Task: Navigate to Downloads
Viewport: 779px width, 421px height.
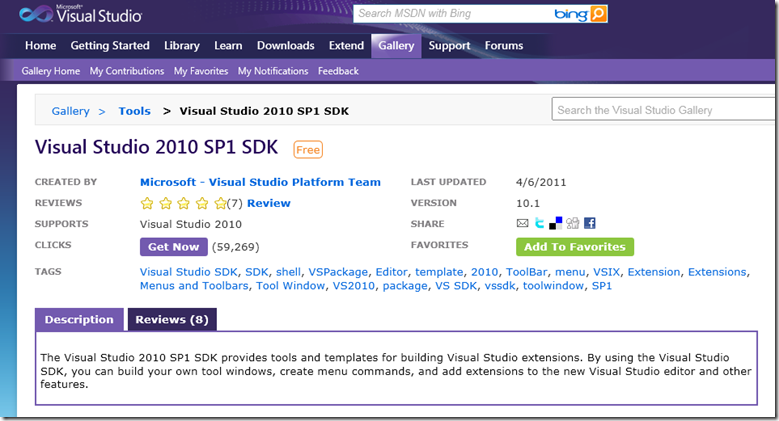Action: tap(286, 46)
